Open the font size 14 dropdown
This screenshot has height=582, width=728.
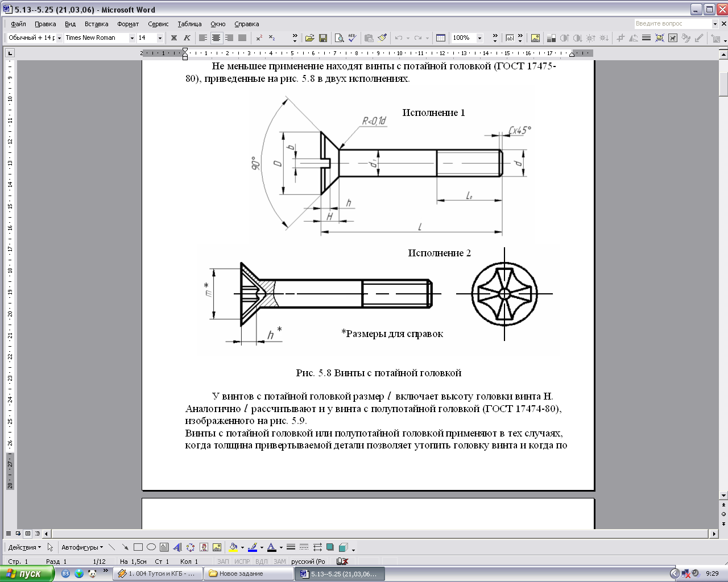(x=160, y=38)
